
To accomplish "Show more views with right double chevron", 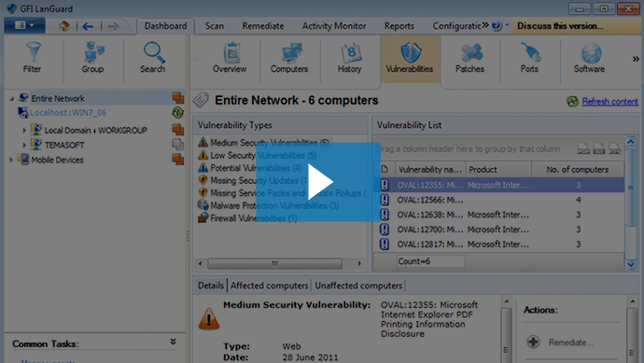I will tap(636, 59).
